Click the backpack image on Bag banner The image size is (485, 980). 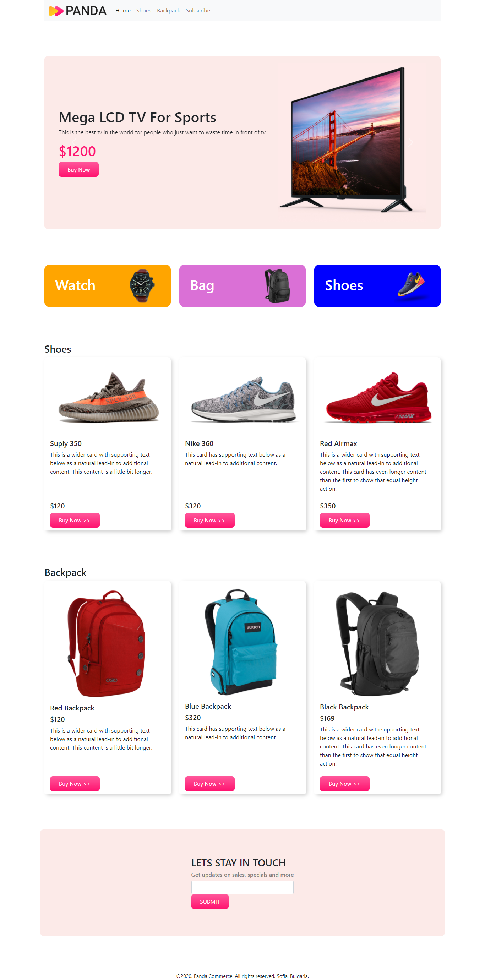(x=277, y=286)
